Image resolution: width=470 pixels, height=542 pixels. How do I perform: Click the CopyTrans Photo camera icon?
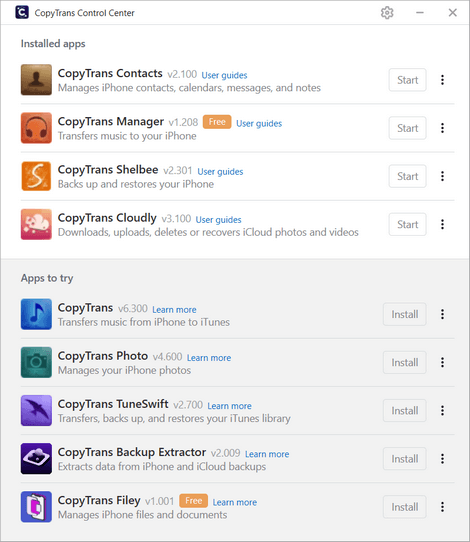[x=36, y=362]
